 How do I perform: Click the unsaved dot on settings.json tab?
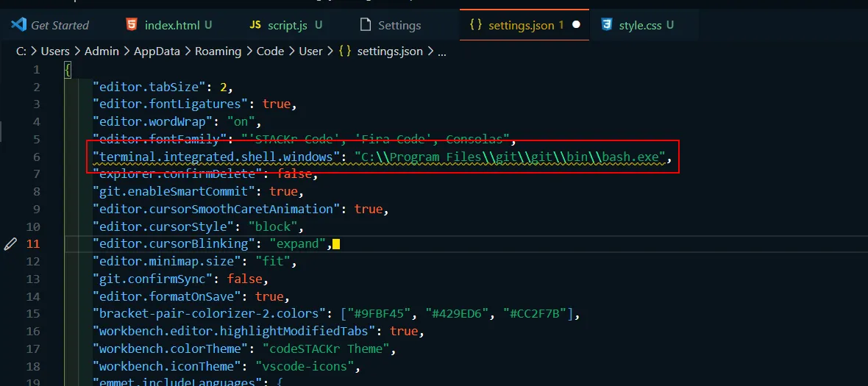point(576,25)
